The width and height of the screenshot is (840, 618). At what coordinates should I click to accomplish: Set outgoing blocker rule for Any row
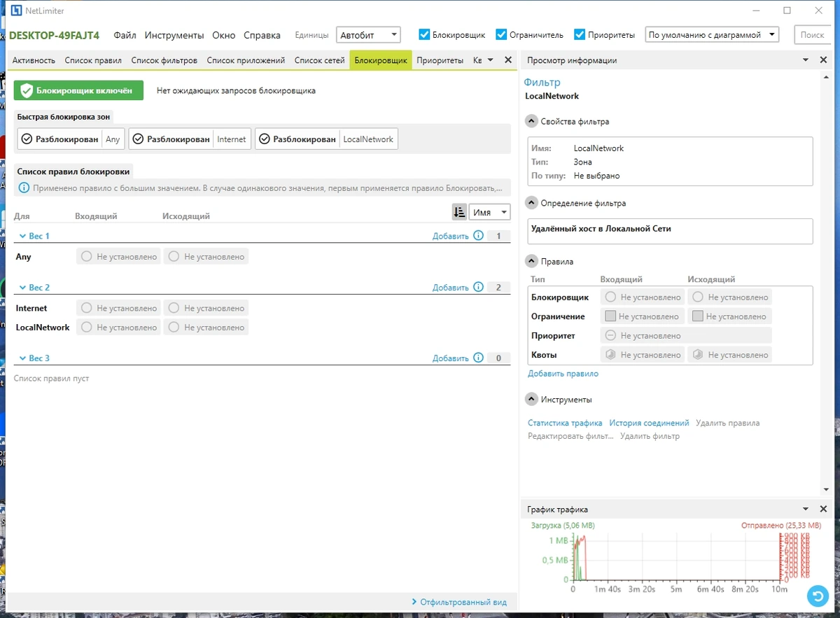pyautogui.click(x=206, y=257)
